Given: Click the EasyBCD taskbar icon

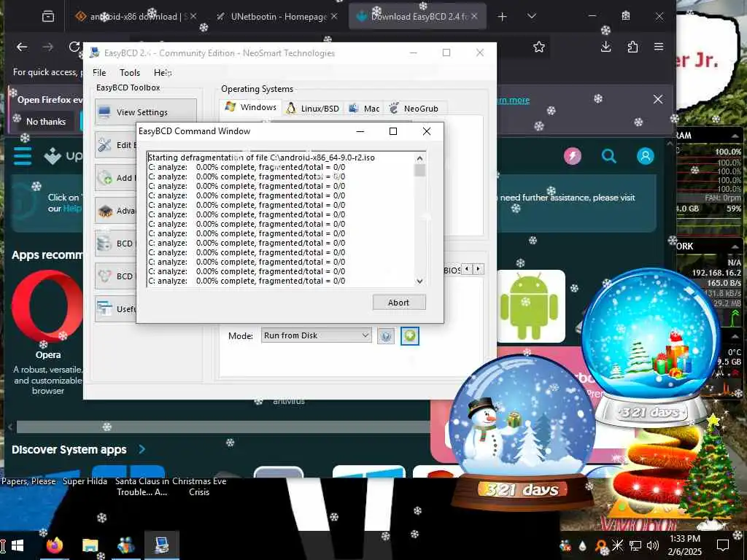Looking at the screenshot, I should pos(161,545).
